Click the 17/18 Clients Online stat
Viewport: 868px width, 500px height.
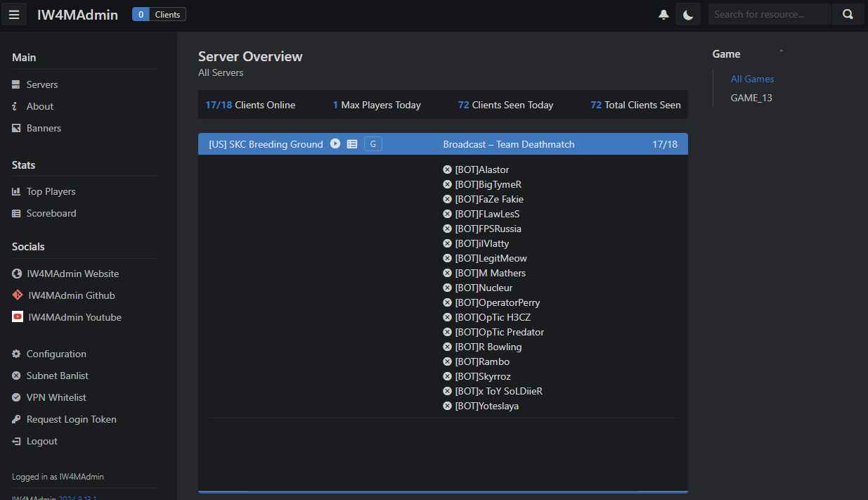(x=250, y=105)
